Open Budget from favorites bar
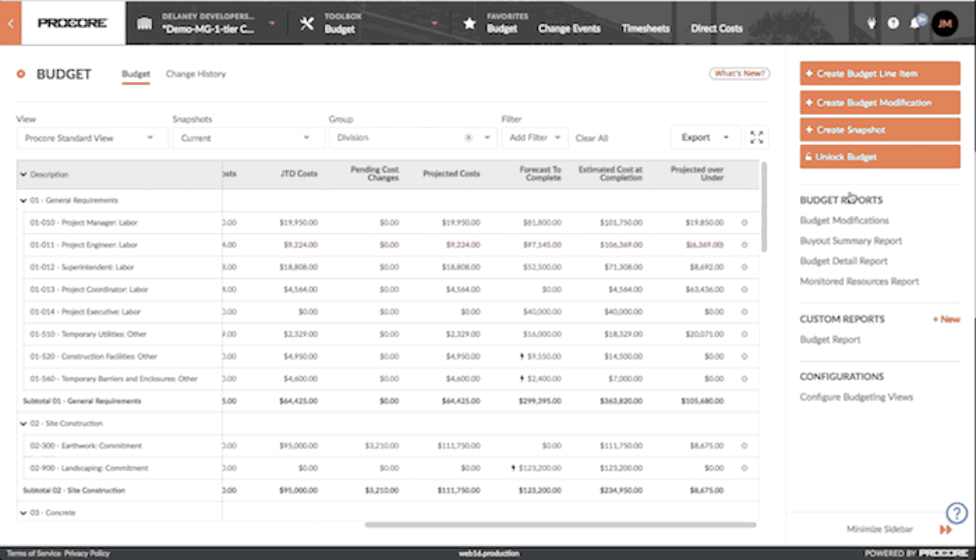 (x=502, y=28)
